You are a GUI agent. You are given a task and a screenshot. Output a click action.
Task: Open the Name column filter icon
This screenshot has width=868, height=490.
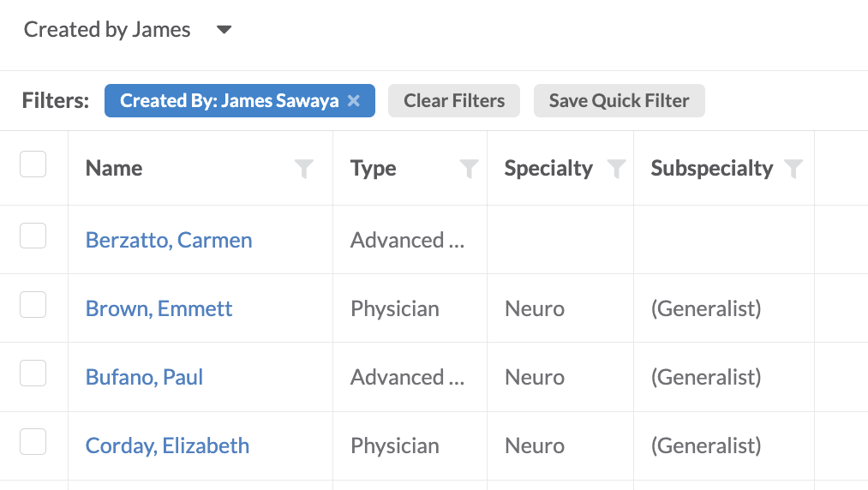(304, 168)
